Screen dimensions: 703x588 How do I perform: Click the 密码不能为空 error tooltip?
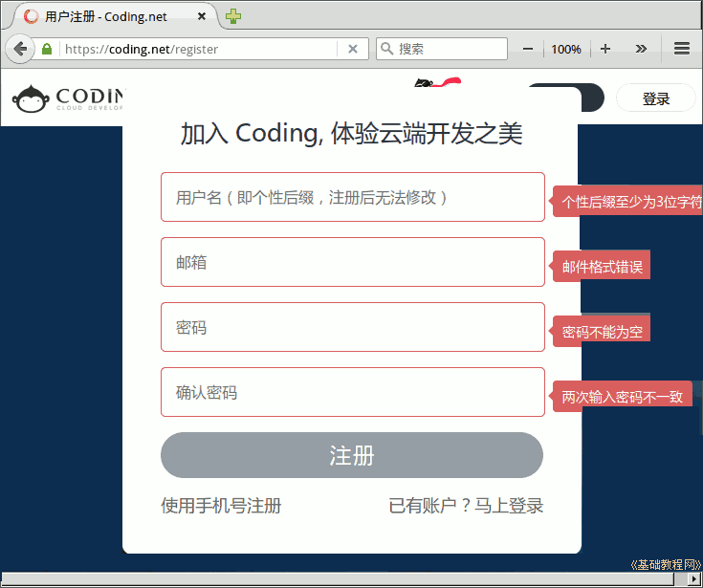tap(601, 332)
